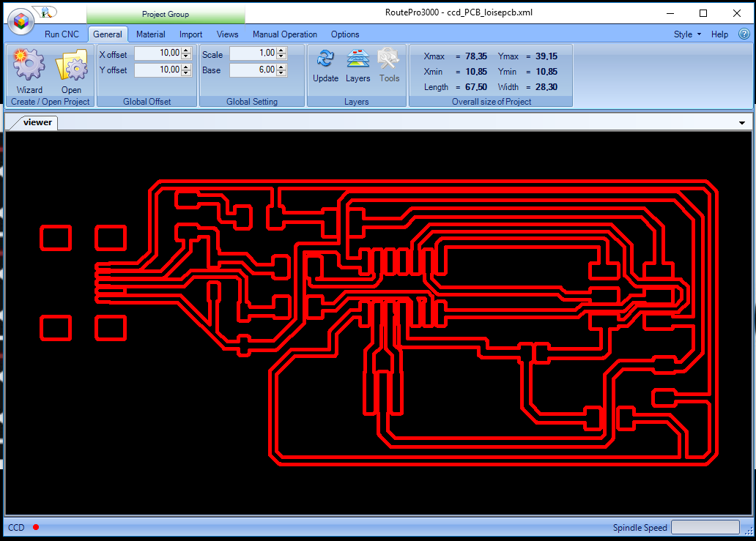Click the Spindle Speed field
756x541 pixels.
(x=705, y=527)
